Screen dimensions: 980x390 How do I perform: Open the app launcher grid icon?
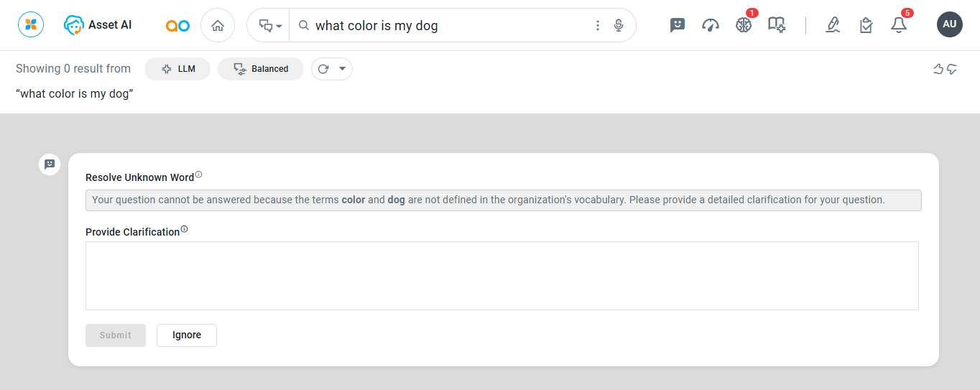[31, 25]
